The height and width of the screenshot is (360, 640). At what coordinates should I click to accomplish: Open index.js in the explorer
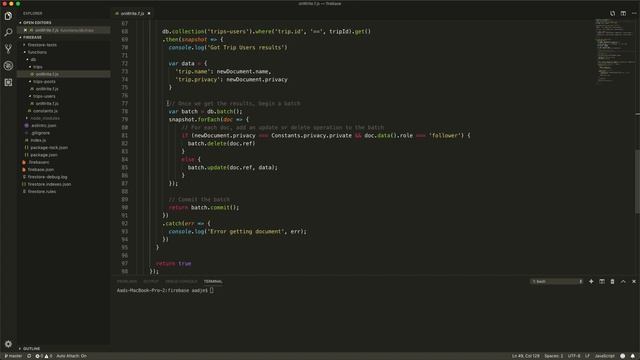(x=38, y=140)
